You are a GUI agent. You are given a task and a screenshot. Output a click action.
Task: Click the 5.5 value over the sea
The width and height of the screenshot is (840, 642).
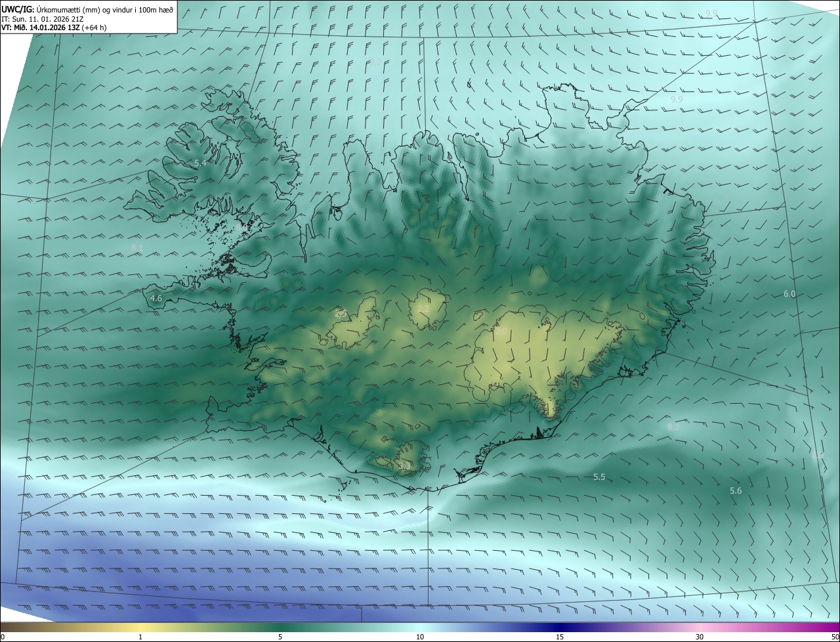pos(599,477)
